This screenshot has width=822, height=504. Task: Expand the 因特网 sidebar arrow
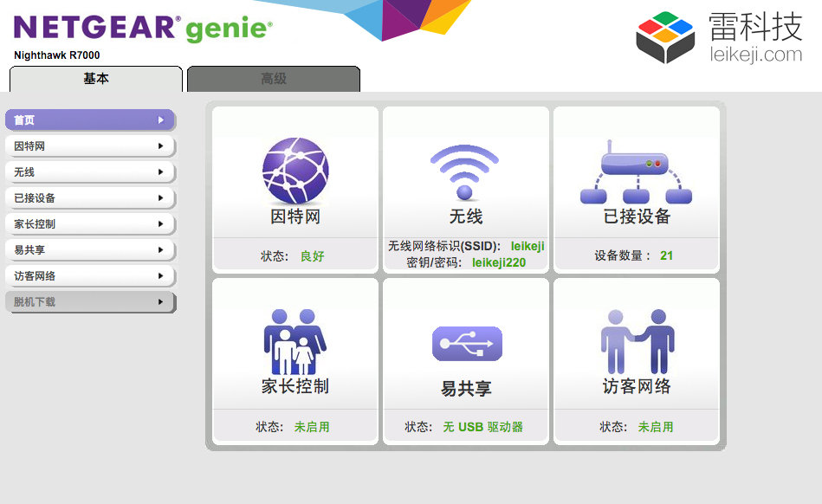pos(161,146)
